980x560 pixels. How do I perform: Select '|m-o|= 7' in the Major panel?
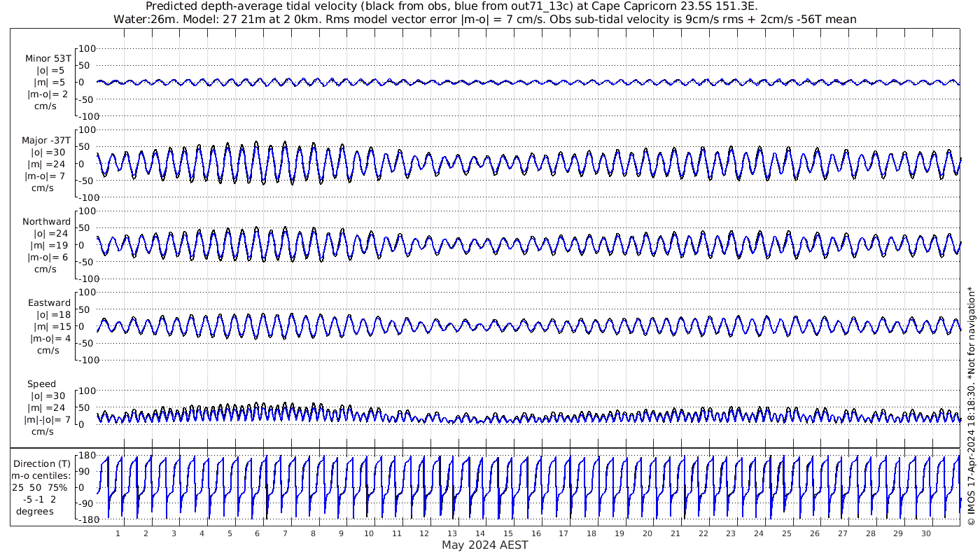click(x=46, y=176)
